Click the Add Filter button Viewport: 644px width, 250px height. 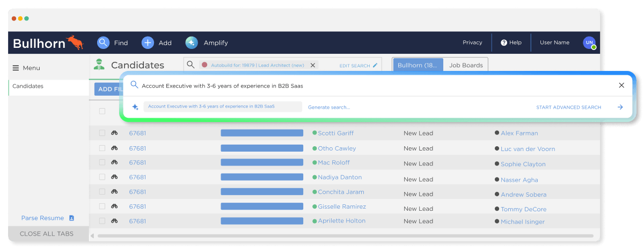coord(109,89)
